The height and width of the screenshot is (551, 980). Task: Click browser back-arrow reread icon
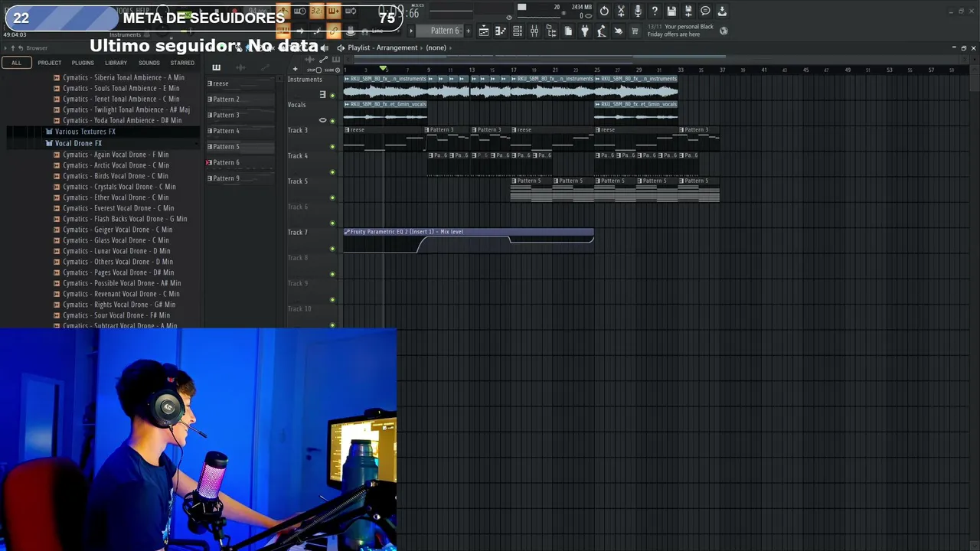[x=21, y=48]
